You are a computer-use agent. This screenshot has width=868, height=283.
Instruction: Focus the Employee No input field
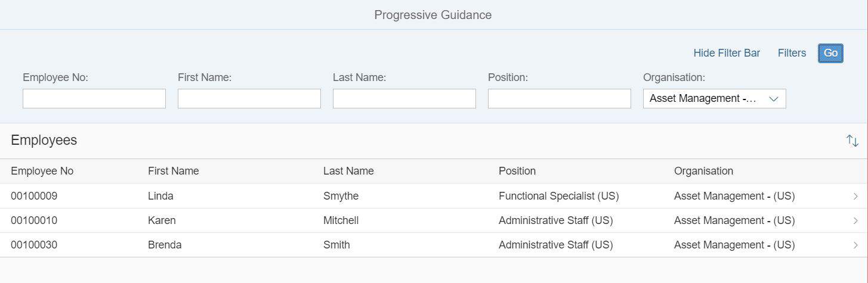click(x=94, y=99)
